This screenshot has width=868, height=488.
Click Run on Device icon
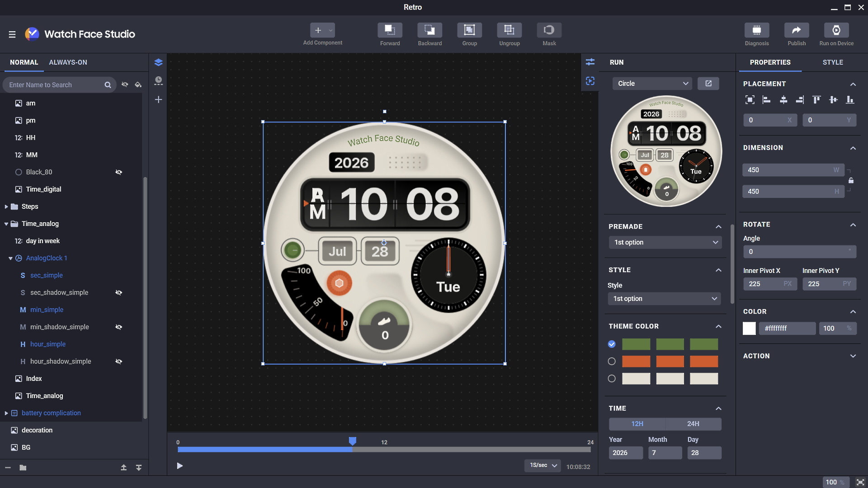click(x=836, y=30)
